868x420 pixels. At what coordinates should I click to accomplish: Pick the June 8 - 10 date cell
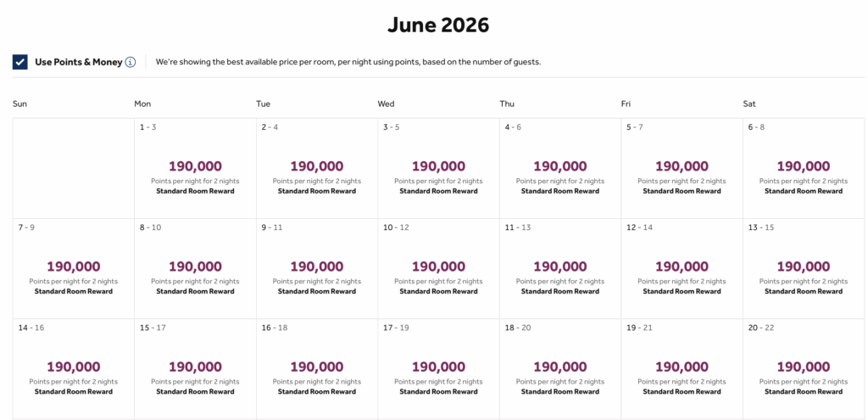pos(195,268)
